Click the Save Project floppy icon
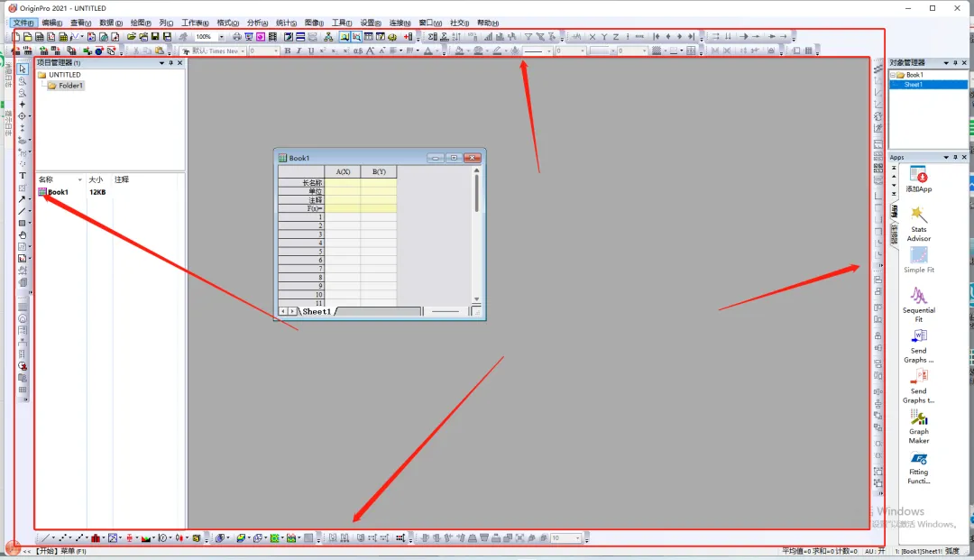Viewport: 974px width, 560px height. [155, 37]
